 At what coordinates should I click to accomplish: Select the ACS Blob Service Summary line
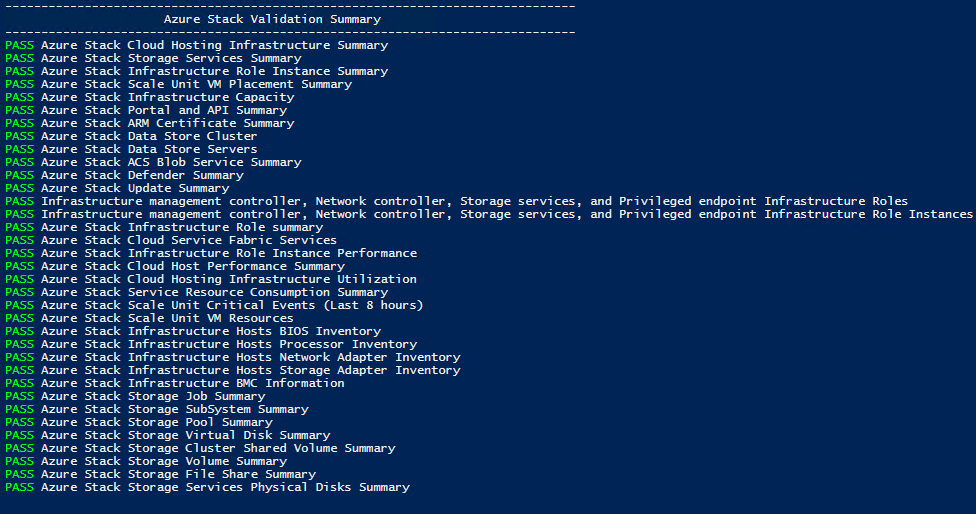[153, 162]
